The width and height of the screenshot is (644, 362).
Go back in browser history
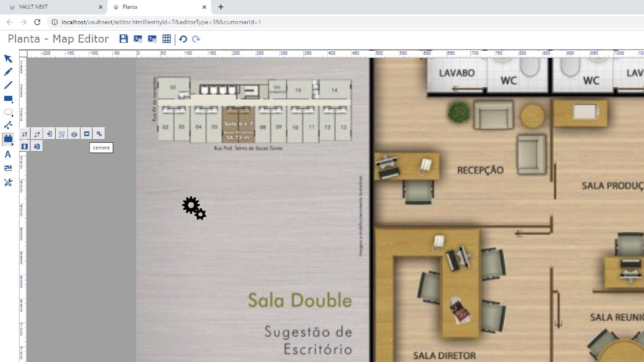[x=9, y=22]
